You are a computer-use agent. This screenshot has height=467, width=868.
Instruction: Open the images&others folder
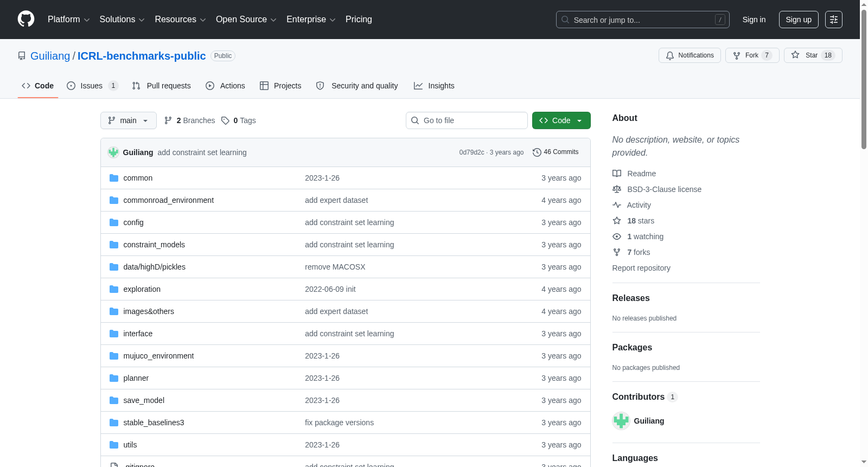click(x=149, y=311)
